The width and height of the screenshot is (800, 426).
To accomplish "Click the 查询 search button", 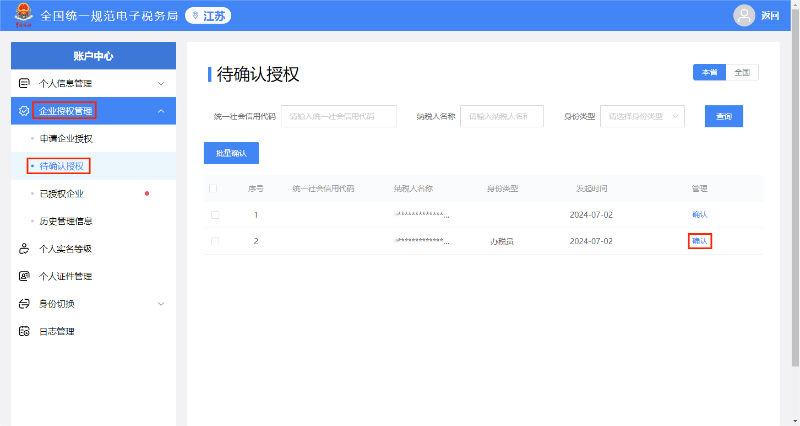I will (x=724, y=116).
